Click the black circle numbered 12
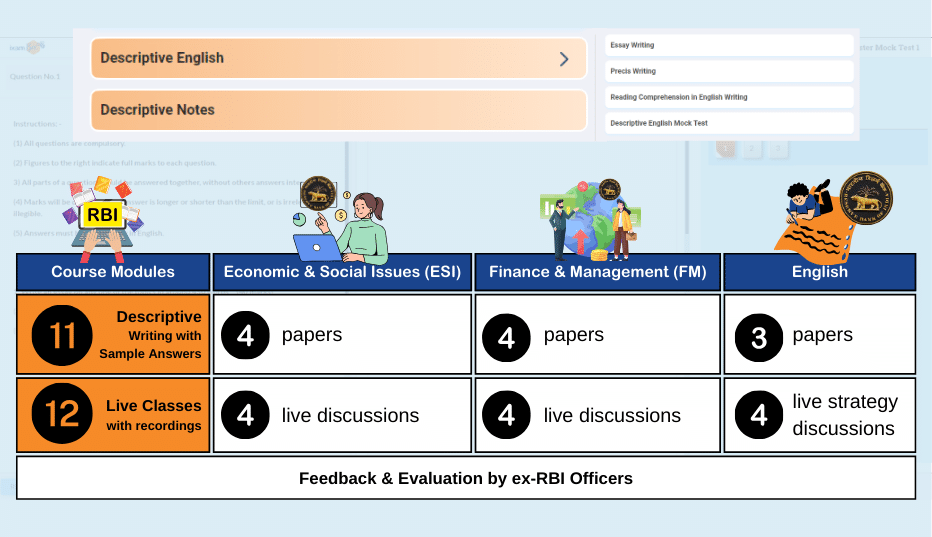 pyautogui.click(x=62, y=414)
